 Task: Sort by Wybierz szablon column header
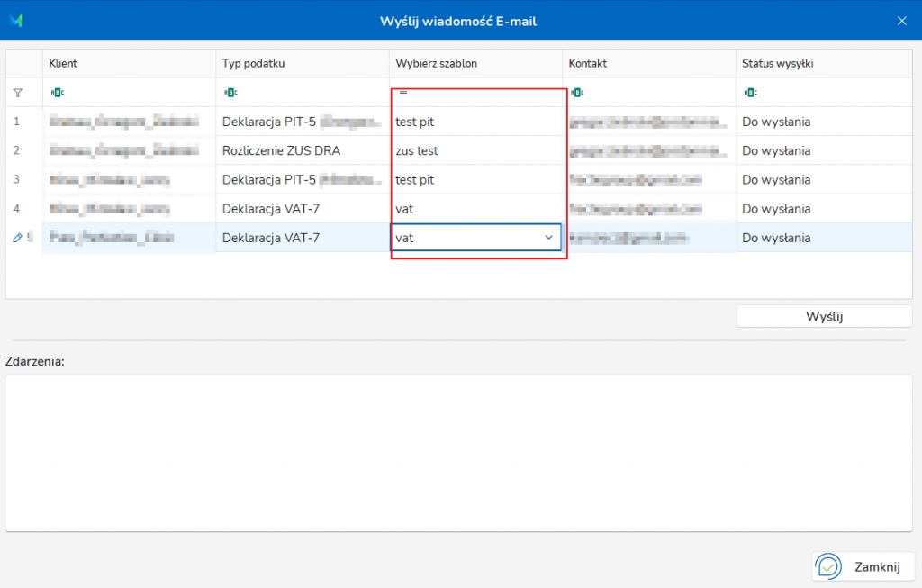tap(475, 64)
